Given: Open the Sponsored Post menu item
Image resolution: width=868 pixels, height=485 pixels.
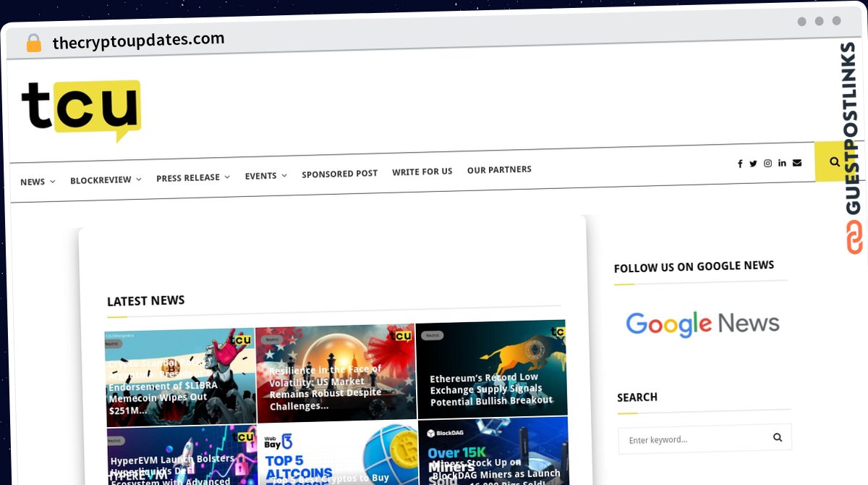Looking at the screenshot, I should click(339, 174).
